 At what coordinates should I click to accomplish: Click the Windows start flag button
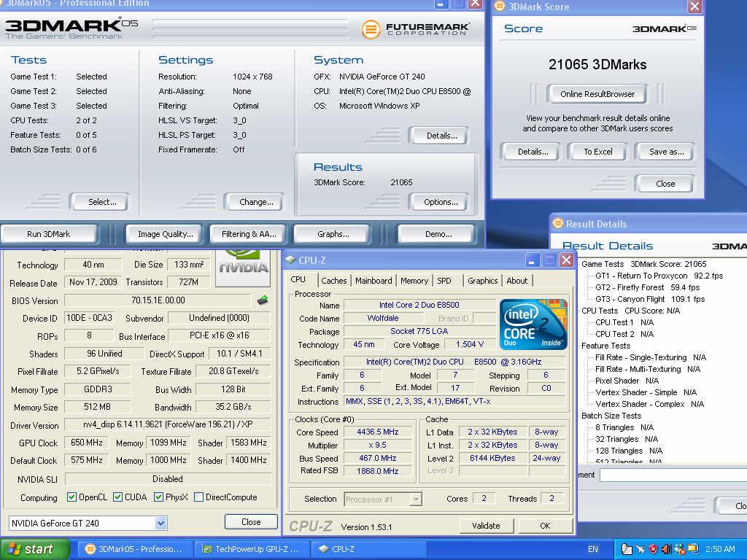(x=34, y=549)
